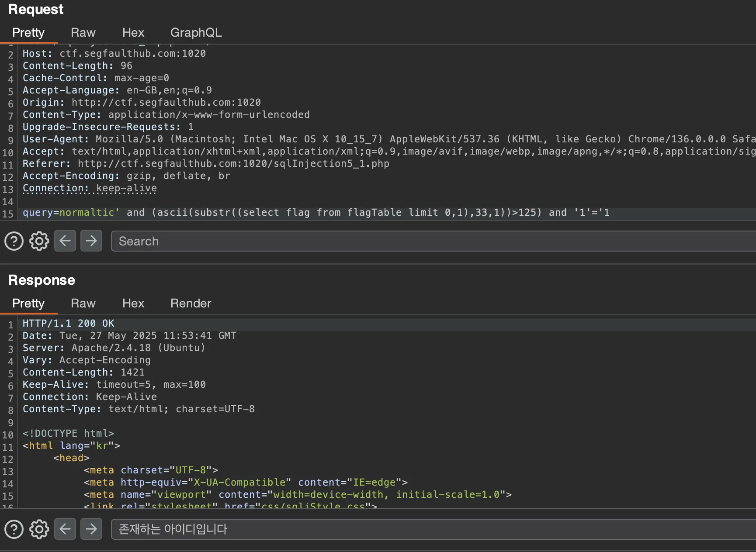Switch the Response view to Hex

[133, 304]
